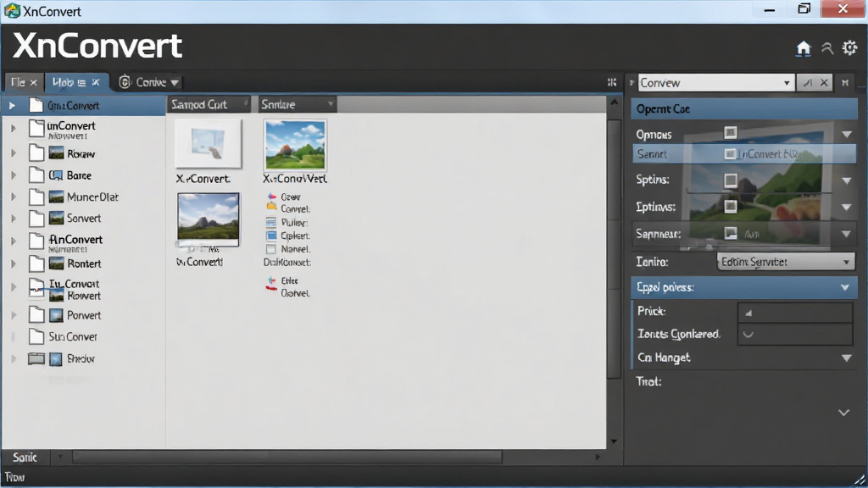The width and height of the screenshot is (868, 488).
Task: Expand the 'Ca Hanget' dropdown
Action: [847, 358]
